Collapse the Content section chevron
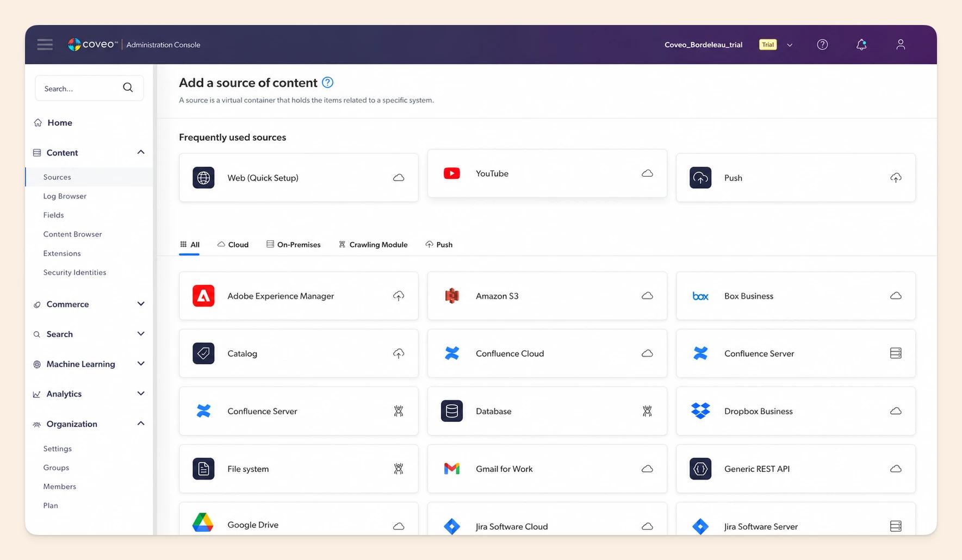Screen dimensions: 962x560 coord(141,152)
